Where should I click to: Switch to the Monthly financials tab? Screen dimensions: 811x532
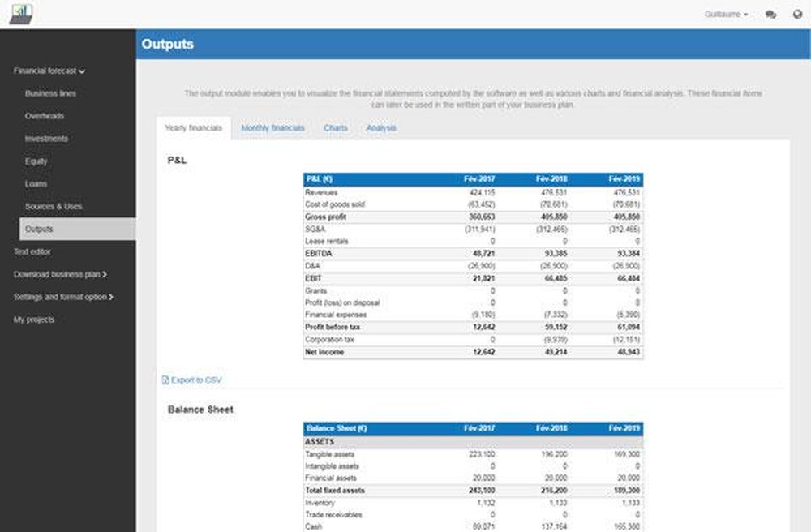coord(272,127)
